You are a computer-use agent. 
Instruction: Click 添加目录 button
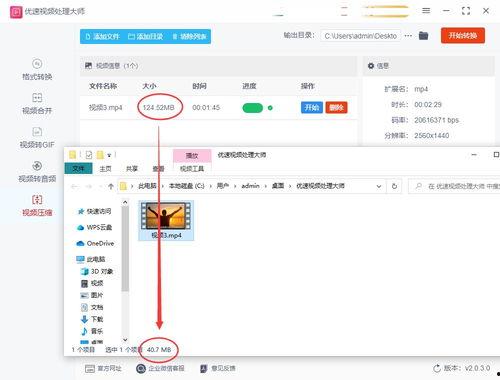(x=146, y=37)
